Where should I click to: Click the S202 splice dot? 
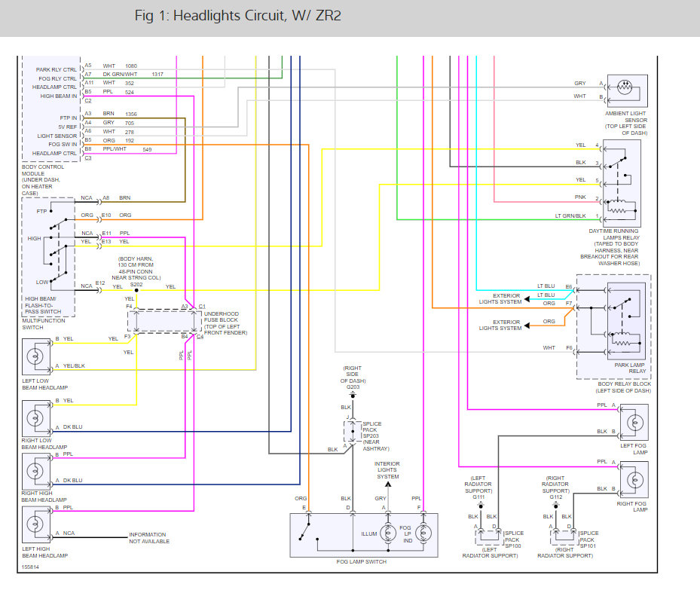pyautogui.click(x=136, y=290)
